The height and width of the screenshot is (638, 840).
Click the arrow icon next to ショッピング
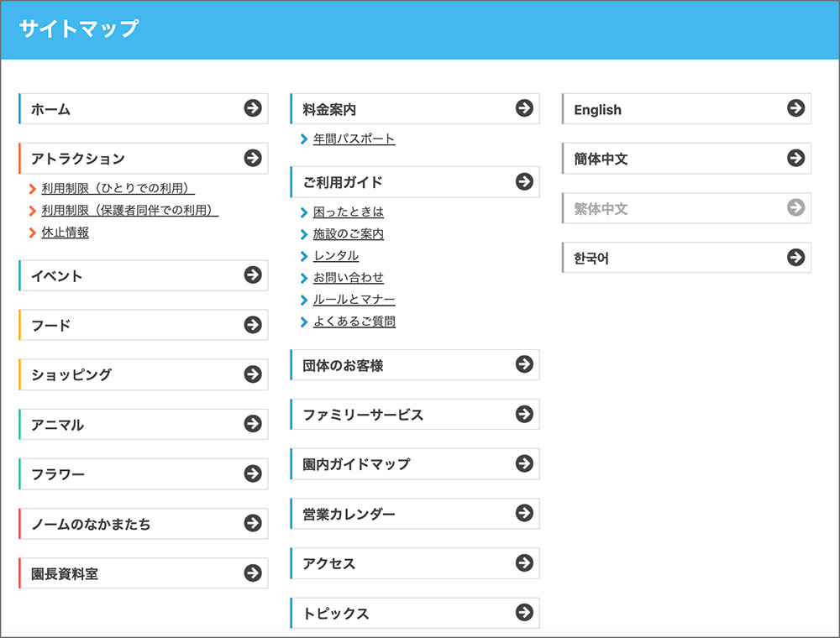pos(253,374)
